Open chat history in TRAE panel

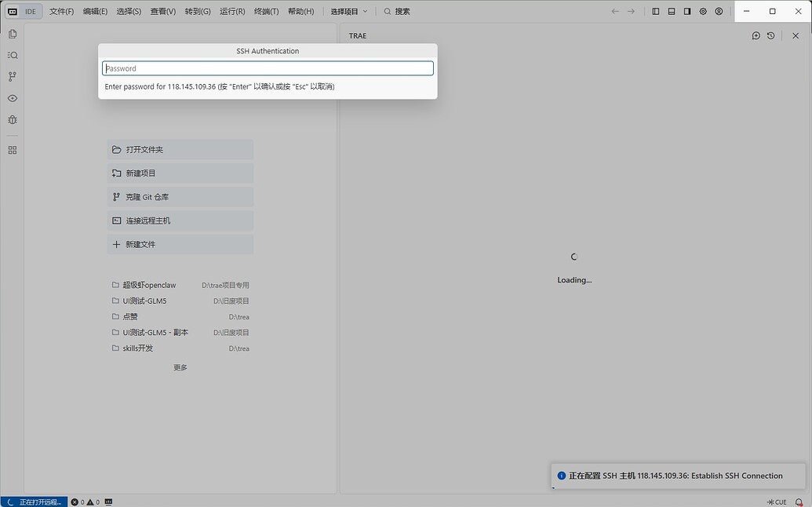[771, 36]
